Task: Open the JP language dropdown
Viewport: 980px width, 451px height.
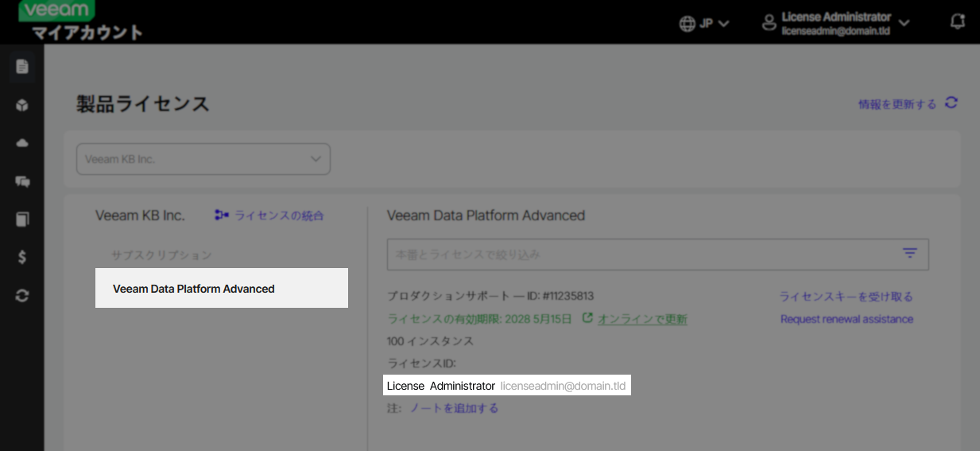Action: pyautogui.click(x=704, y=23)
